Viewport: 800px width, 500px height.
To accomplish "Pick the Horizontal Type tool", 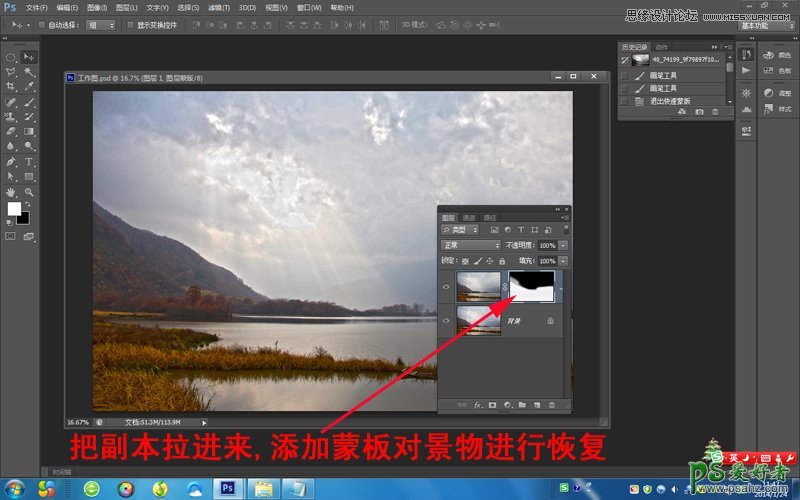I will pos(29,161).
